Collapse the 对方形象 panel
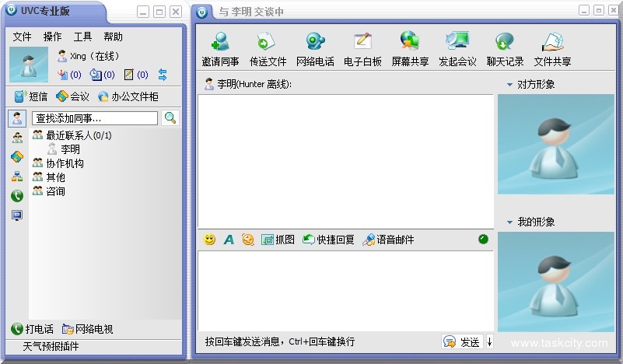 point(509,85)
